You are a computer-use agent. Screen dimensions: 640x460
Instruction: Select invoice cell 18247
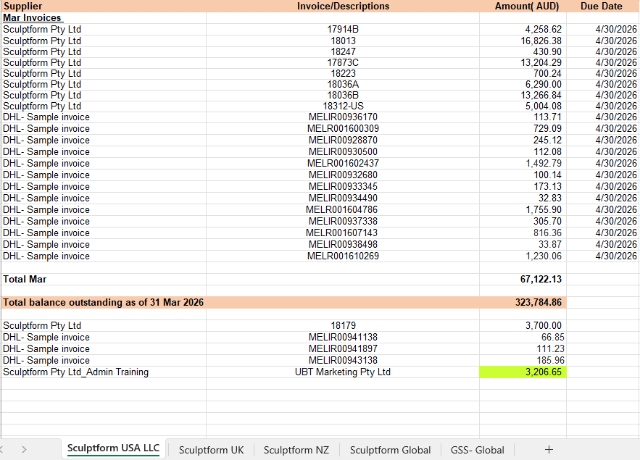tap(343, 52)
